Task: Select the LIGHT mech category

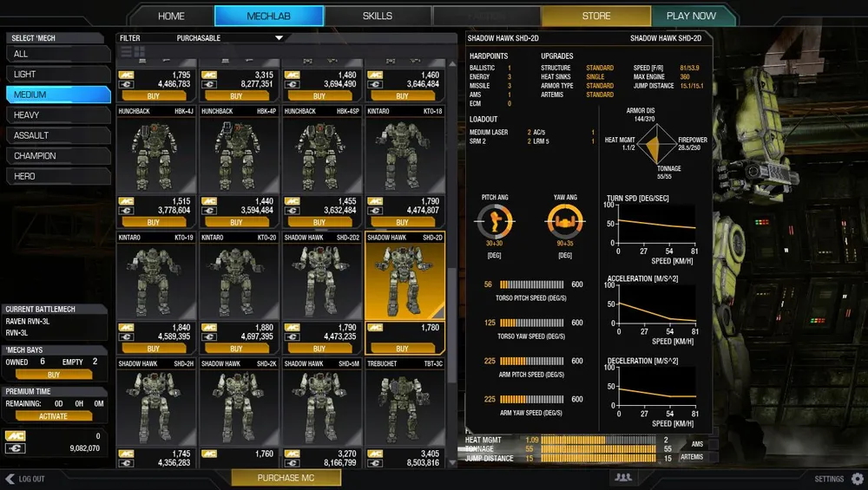Action: (58, 74)
